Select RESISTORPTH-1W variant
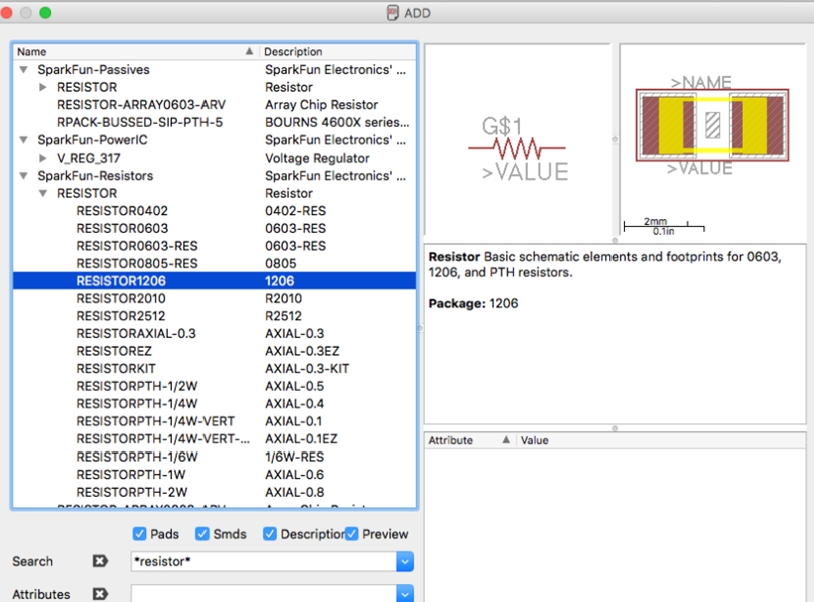 pyautogui.click(x=214, y=474)
